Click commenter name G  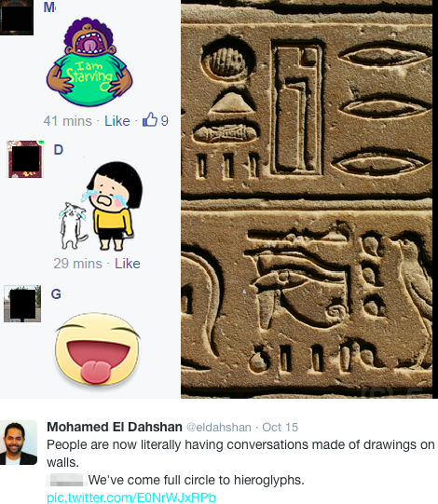[56, 293]
